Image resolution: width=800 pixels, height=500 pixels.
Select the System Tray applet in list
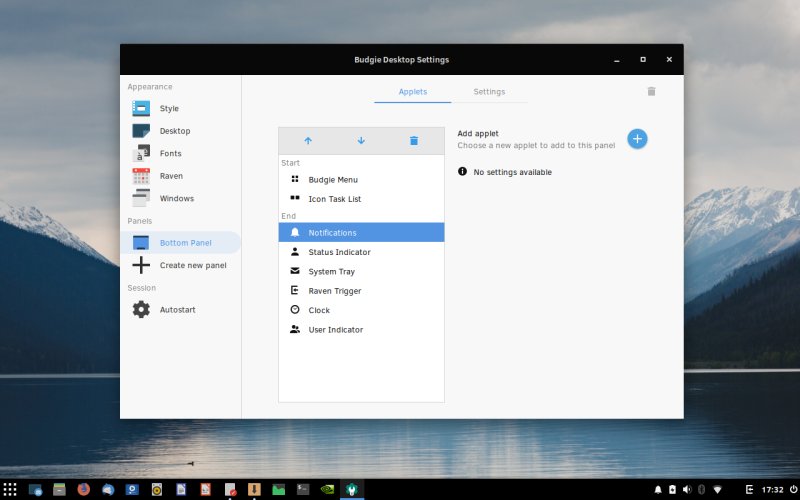[331, 272]
